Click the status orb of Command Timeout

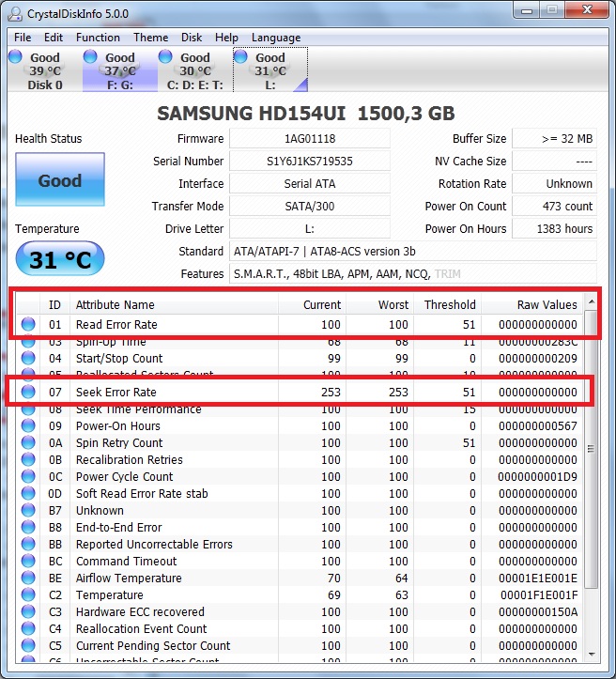pyautogui.click(x=28, y=561)
